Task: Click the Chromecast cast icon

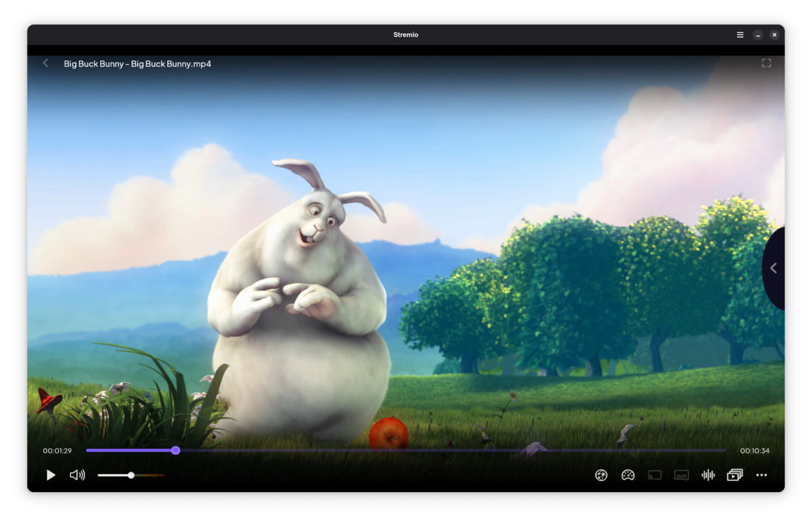Action: click(x=655, y=475)
